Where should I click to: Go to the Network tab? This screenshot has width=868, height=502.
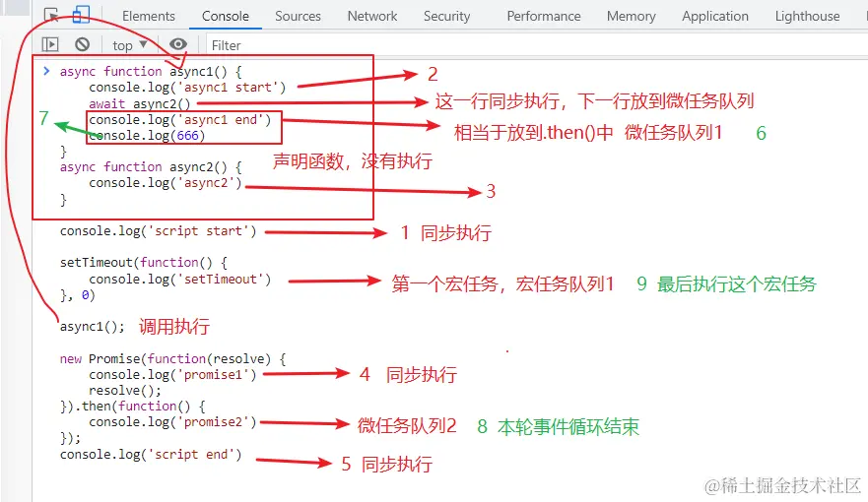pyautogui.click(x=372, y=16)
